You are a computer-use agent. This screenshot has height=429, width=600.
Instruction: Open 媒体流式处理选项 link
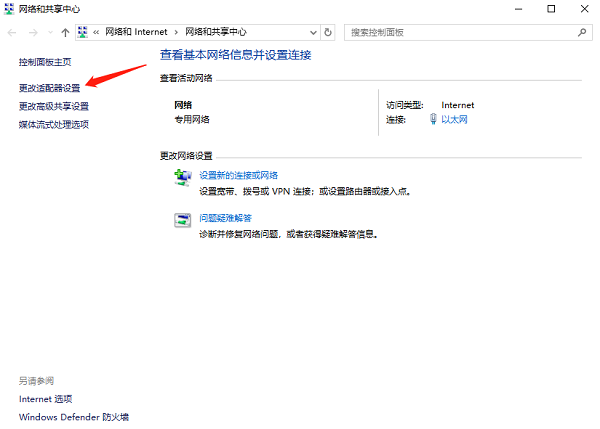click(54, 124)
